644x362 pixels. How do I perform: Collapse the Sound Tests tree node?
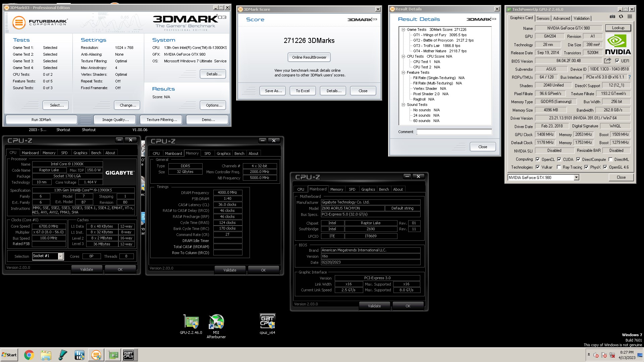403,105
